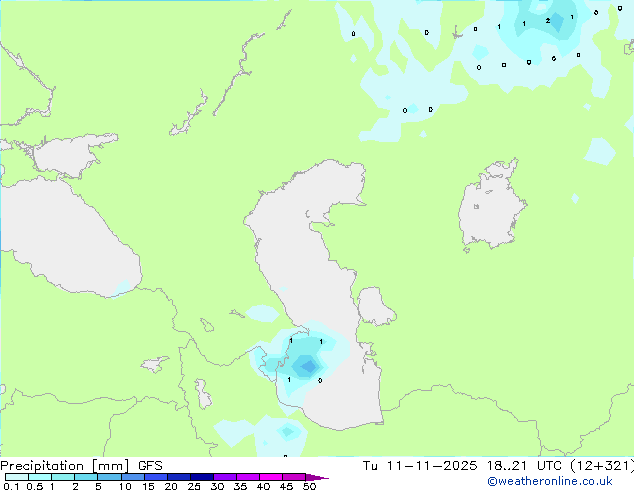Click the 30–35 mm purple legend swatch
This screenshot has width=634, height=490.
tap(225, 477)
